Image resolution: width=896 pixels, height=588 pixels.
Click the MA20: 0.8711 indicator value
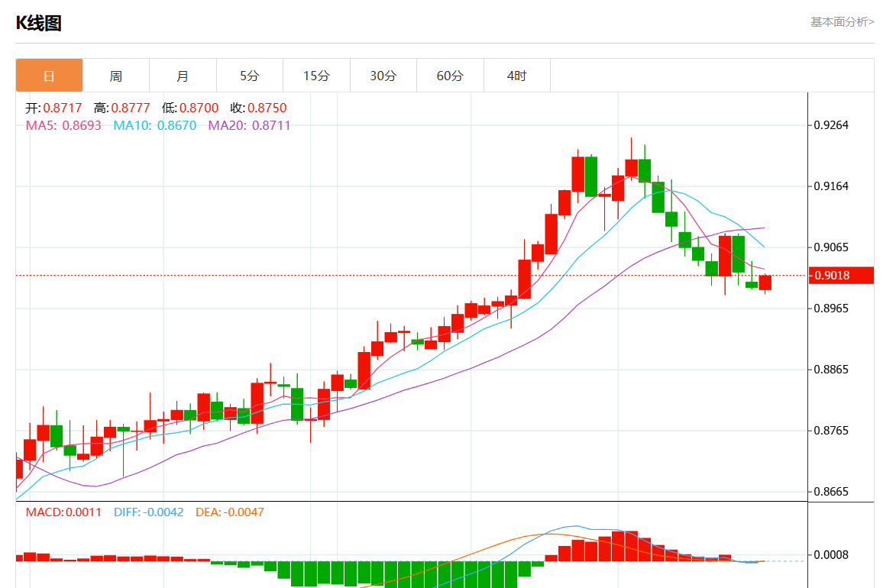click(x=249, y=125)
